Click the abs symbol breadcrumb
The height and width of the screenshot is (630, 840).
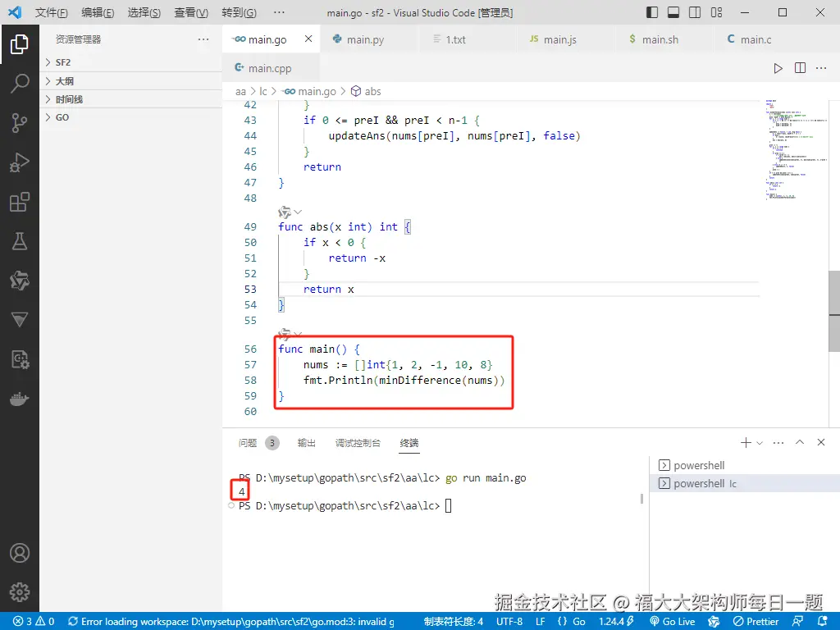(x=366, y=92)
